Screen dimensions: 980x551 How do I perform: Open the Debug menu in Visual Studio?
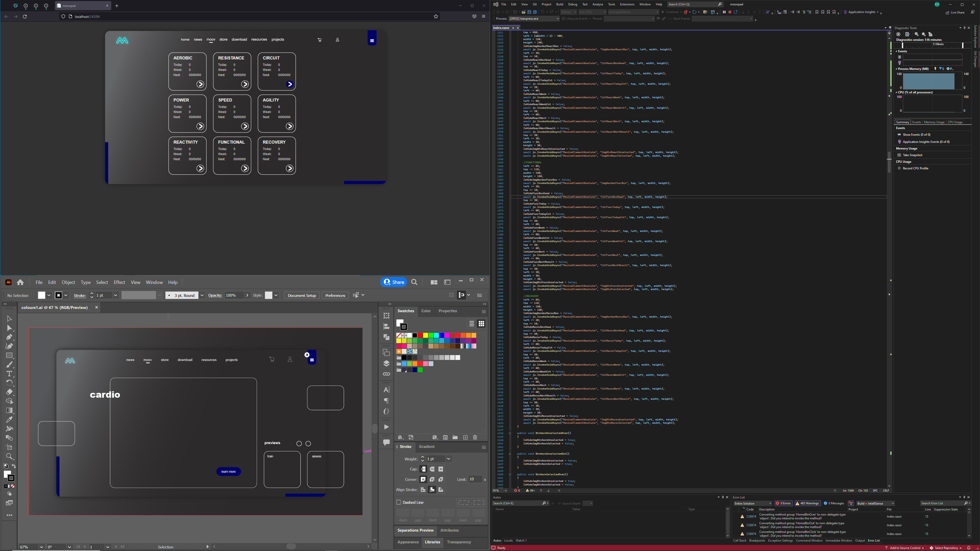click(572, 4)
